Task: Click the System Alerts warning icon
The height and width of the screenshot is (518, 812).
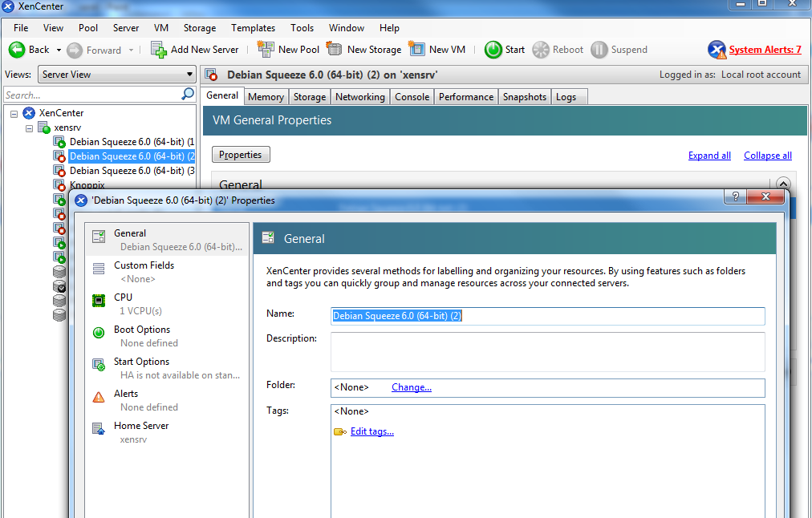Action: point(717,50)
